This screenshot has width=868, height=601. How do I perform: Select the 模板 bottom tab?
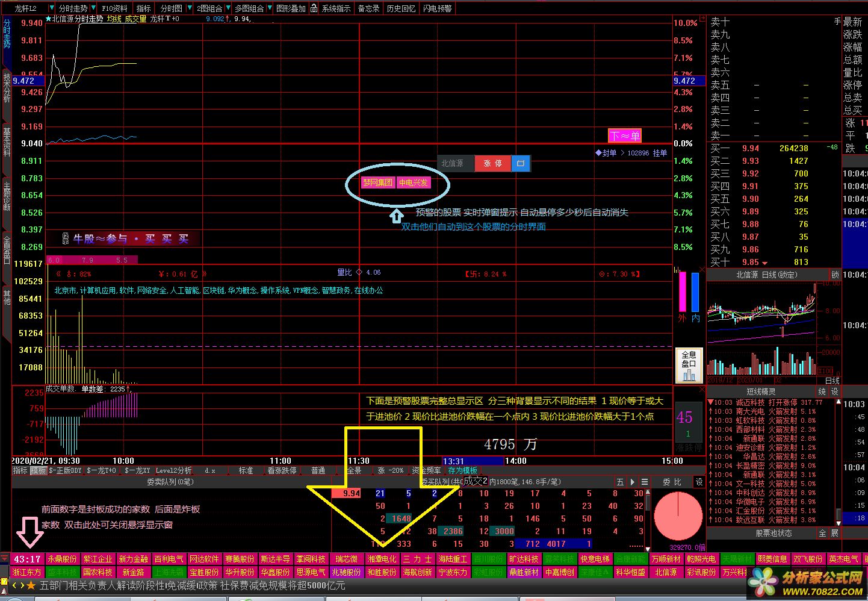[38, 470]
